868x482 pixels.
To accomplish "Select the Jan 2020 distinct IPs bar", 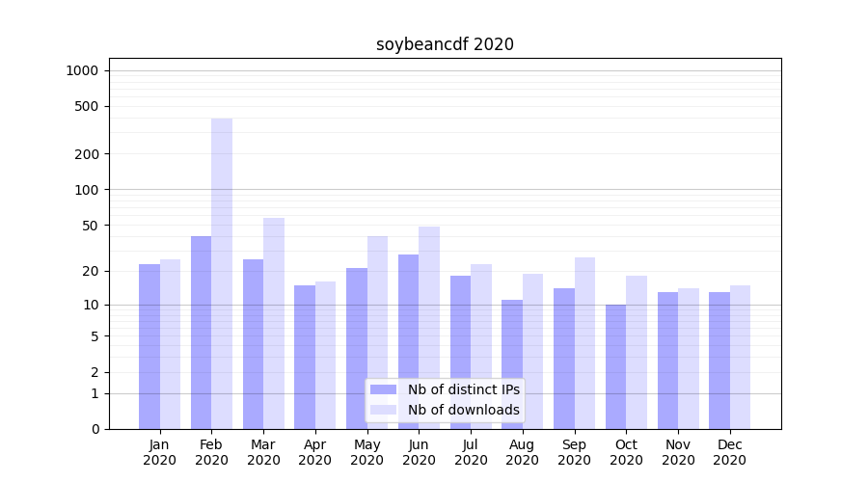I will pos(149,346).
